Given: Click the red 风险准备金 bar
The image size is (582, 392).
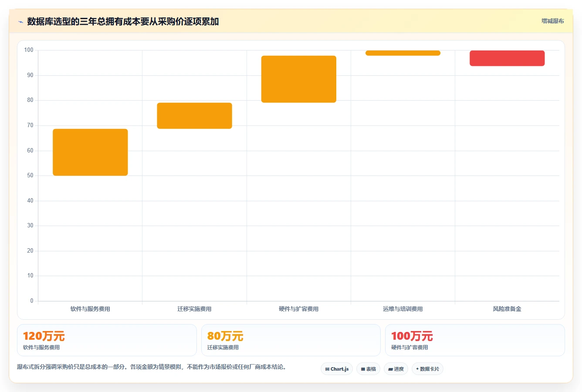Looking at the screenshot, I should coord(507,58).
